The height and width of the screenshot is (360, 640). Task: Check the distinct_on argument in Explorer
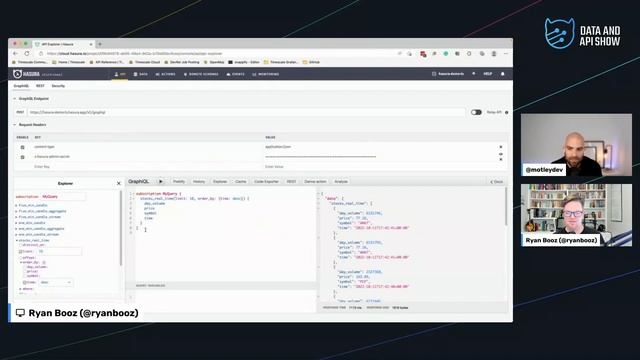pos(20,245)
